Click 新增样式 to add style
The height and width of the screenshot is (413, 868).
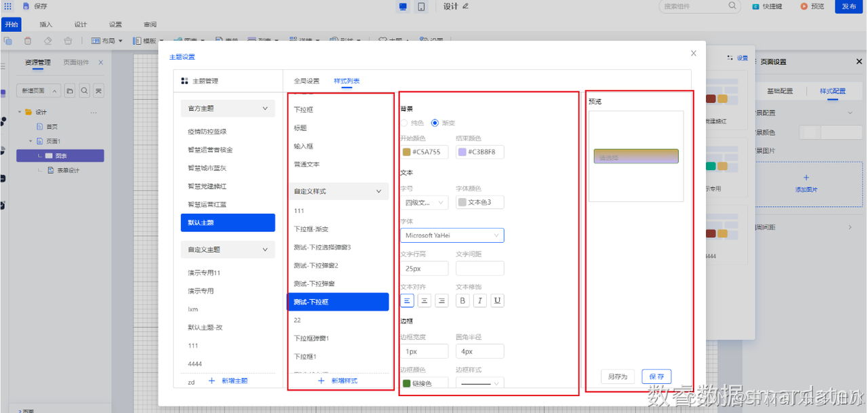pyautogui.click(x=338, y=381)
